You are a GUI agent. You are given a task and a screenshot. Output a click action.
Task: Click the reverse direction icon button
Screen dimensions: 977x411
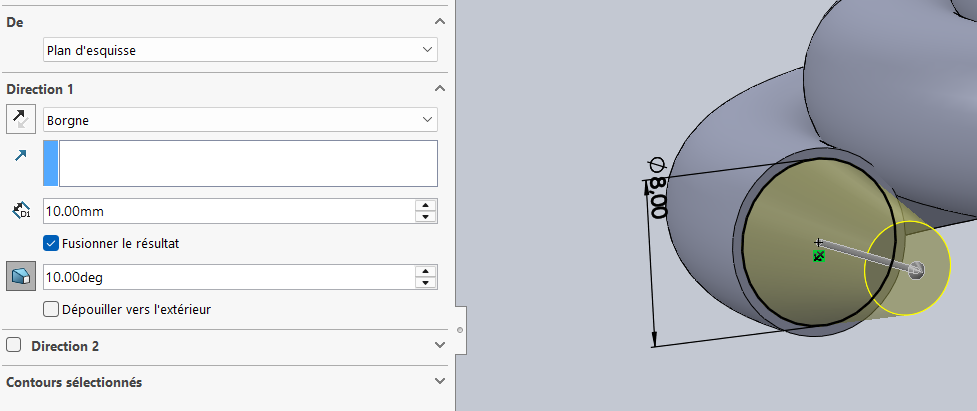(20, 119)
